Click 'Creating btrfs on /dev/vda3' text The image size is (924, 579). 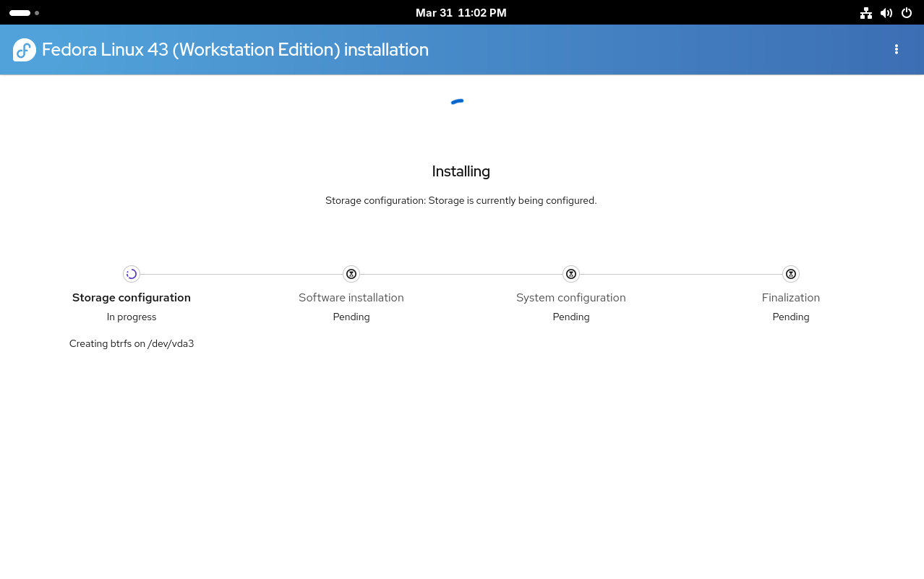[132, 343]
